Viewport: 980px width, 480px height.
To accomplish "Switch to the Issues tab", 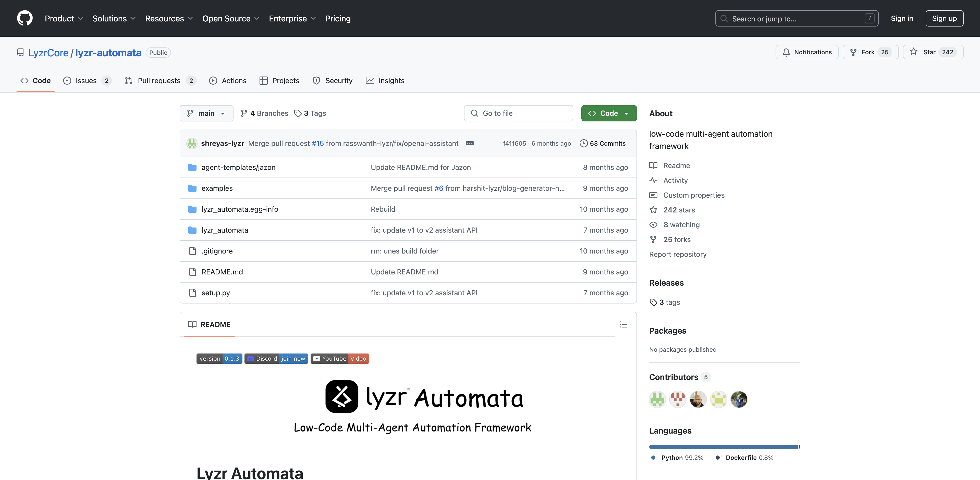I will (x=87, y=81).
